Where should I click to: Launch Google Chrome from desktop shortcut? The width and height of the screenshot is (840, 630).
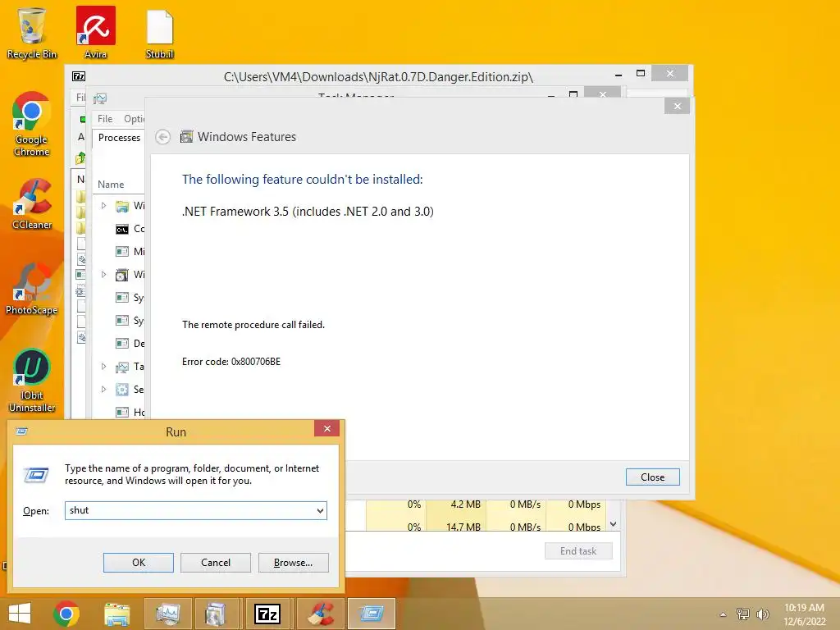[x=32, y=124]
